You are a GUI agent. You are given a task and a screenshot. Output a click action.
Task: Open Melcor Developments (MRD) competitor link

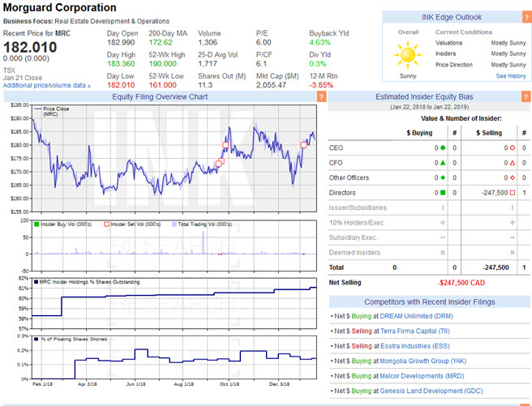coord(422,376)
